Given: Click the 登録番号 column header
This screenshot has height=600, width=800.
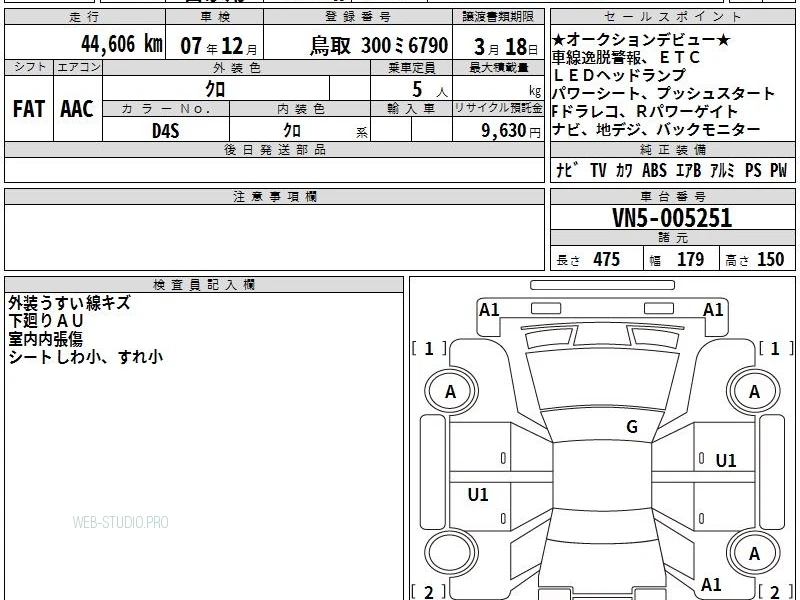Looking at the screenshot, I should pos(358,17).
